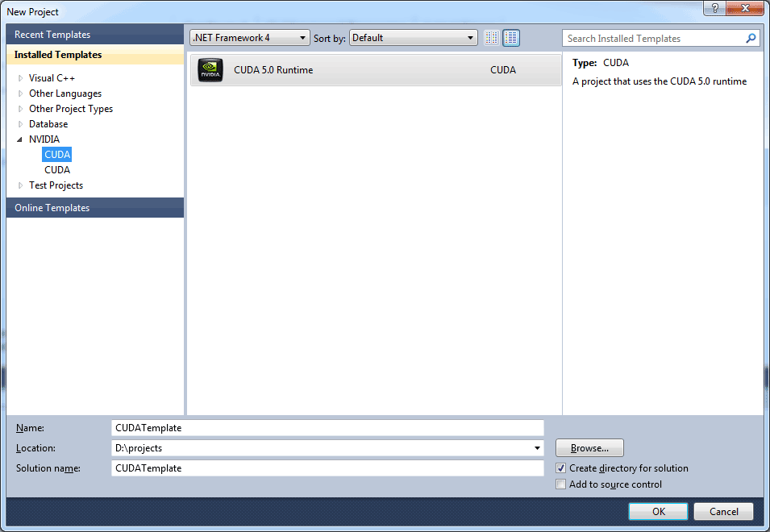The image size is (770, 532).
Task: Select the Other Project Types label
Action: pyautogui.click(x=71, y=109)
